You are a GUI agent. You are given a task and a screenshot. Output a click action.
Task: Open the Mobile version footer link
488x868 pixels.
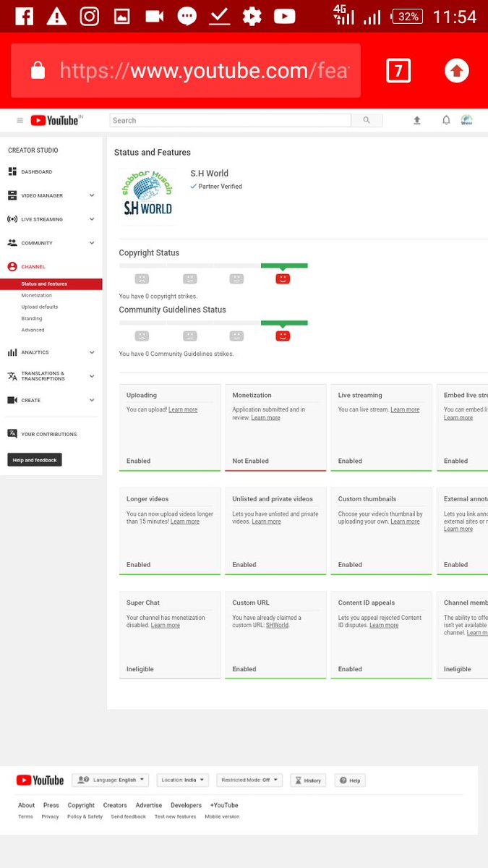tap(222, 817)
